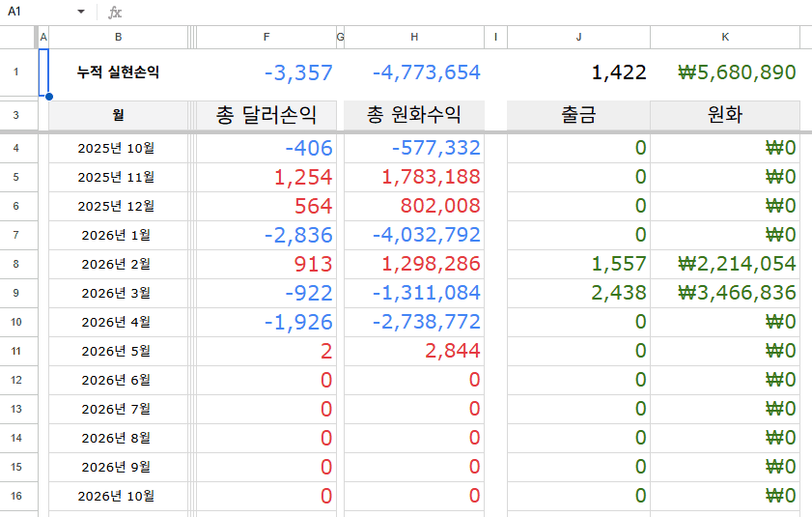The height and width of the screenshot is (517, 812).
Task: Click the withdrawal cell showing 2,438
Action: [x=578, y=294]
